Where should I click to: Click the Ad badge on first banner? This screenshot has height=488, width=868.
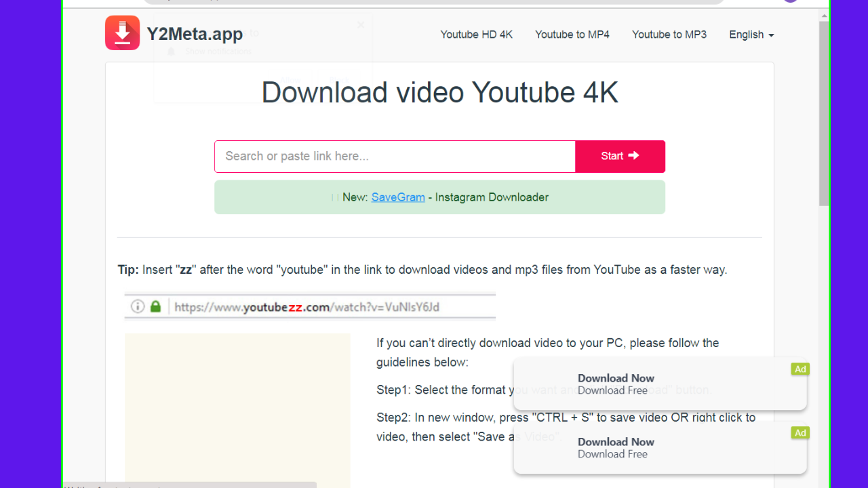pos(800,369)
